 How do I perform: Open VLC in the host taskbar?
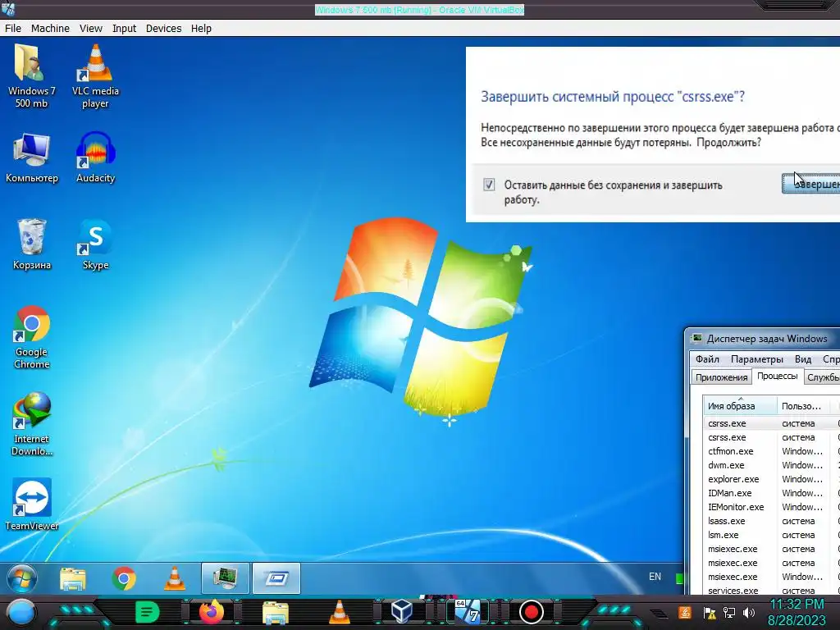pyautogui.click(x=339, y=612)
